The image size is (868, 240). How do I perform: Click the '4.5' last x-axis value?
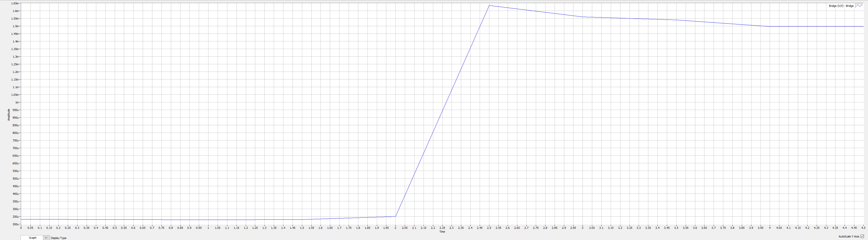pyautogui.click(x=863, y=228)
